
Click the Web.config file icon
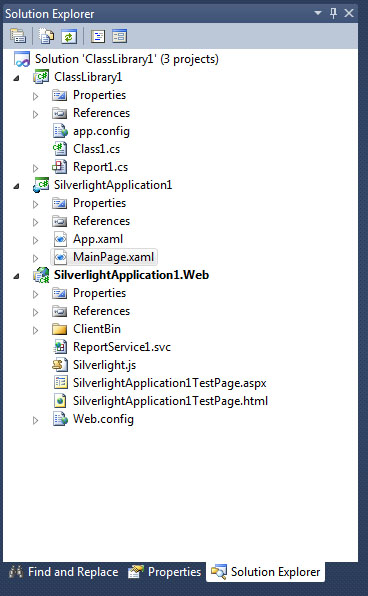coord(60,419)
